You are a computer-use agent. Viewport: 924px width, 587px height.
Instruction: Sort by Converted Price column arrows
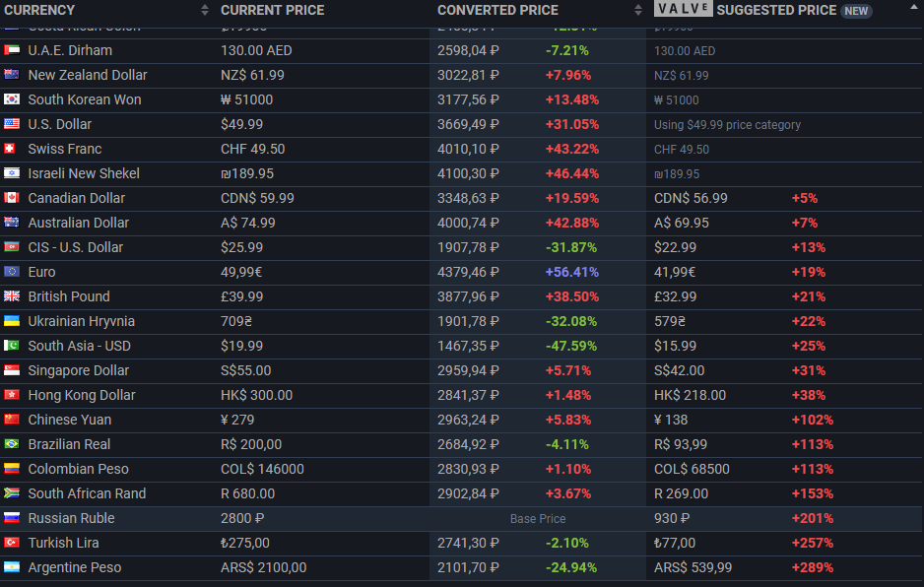[x=638, y=10]
